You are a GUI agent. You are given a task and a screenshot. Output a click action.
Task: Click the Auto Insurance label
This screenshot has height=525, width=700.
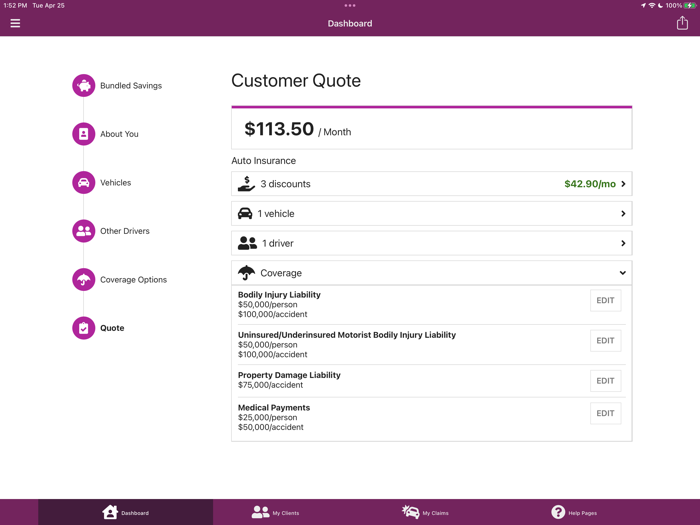263,161
